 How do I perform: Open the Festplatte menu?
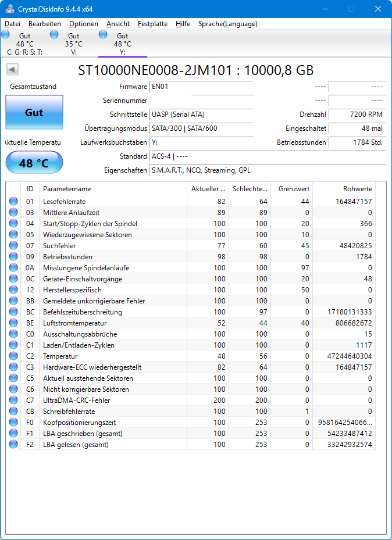(x=152, y=24)
